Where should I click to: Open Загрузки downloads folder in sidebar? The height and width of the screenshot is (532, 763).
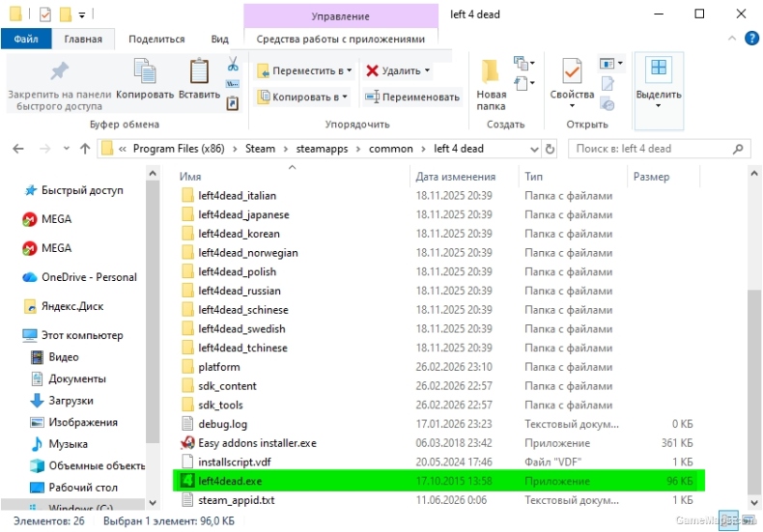(x=61, y=401)
